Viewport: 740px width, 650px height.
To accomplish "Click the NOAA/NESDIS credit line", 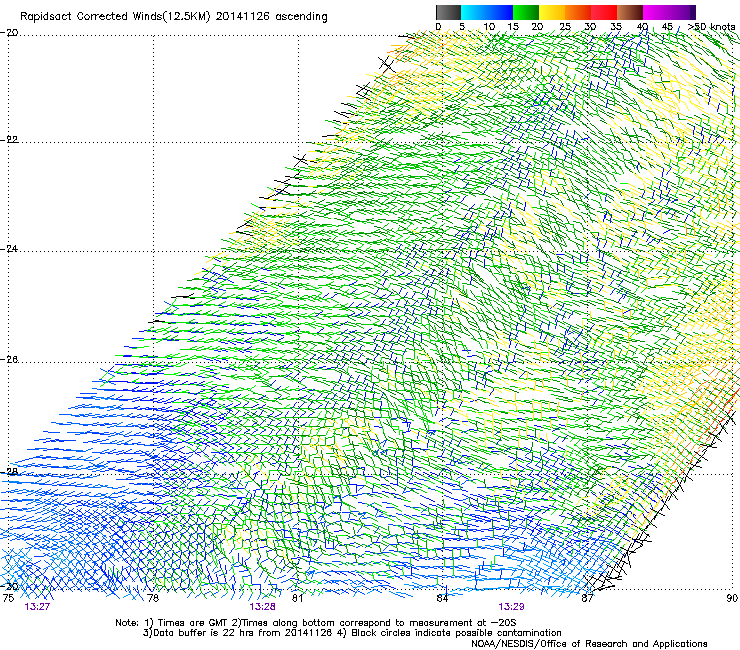I will click(x=589, y=644).
